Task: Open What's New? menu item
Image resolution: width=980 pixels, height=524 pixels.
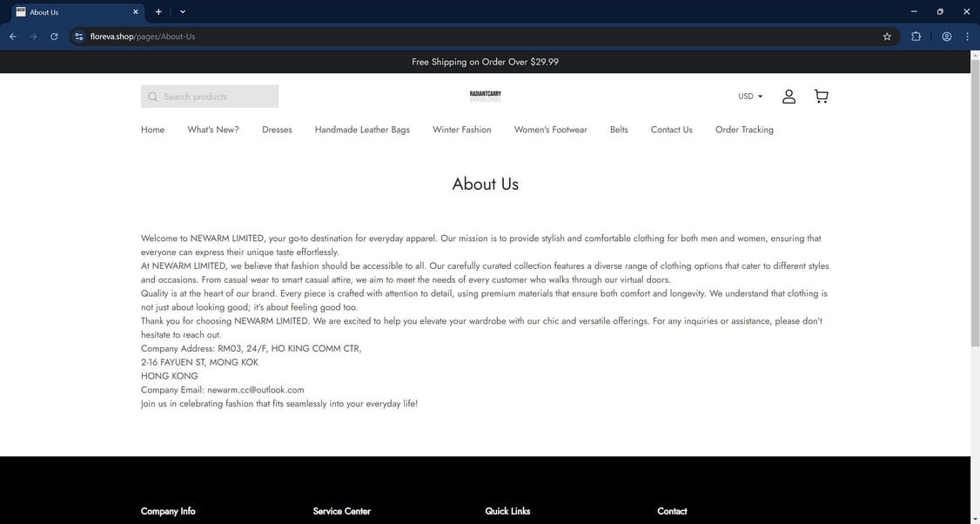Action: (213, 130)
